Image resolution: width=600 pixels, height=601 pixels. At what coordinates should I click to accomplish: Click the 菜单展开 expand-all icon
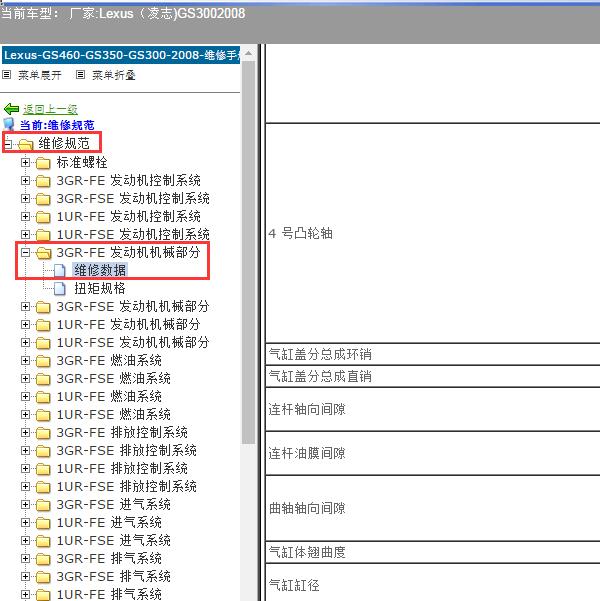click(x=7, y=74)
